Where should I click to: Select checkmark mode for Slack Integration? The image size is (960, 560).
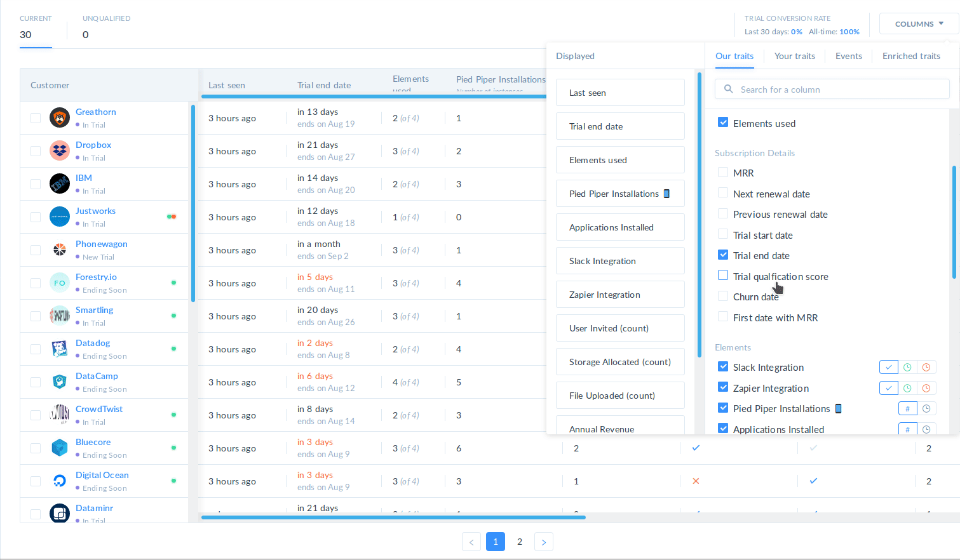click(x=889, y=367)
